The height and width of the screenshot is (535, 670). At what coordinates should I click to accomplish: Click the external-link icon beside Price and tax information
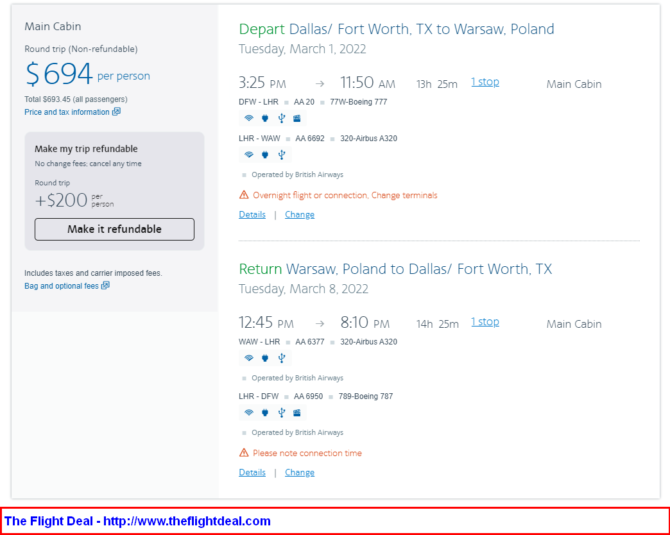pos(117,112)
